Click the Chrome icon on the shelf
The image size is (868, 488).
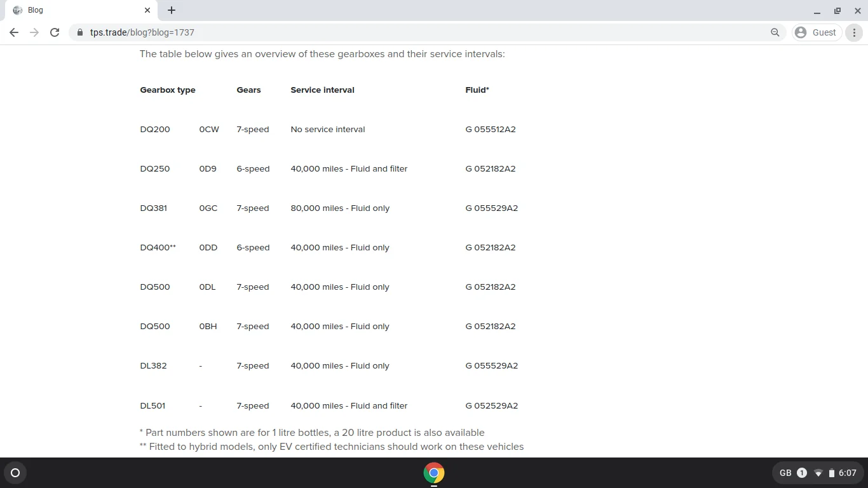[x=434, y=473]
